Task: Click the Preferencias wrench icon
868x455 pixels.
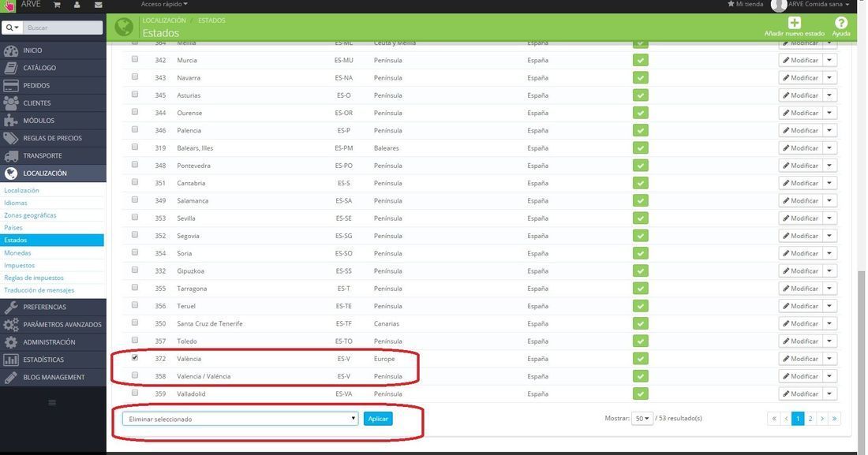Action: click(x=11, y=308)
